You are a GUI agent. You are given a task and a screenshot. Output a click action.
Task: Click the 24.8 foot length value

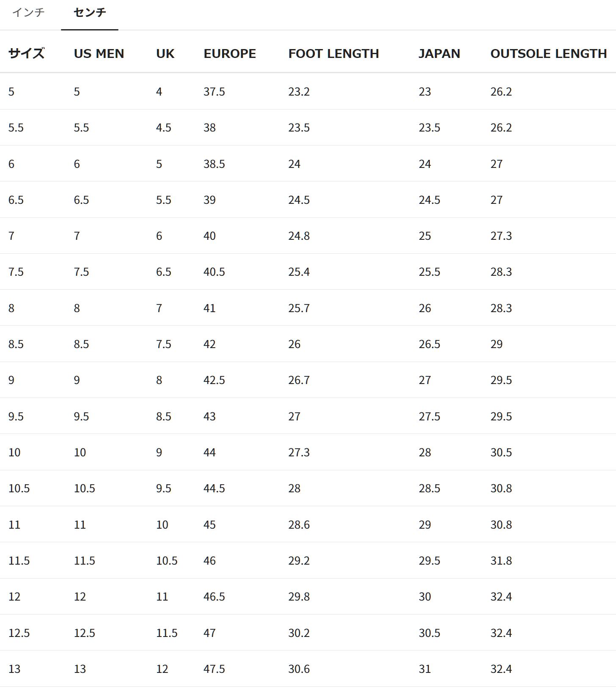click(x=299, y=236)
